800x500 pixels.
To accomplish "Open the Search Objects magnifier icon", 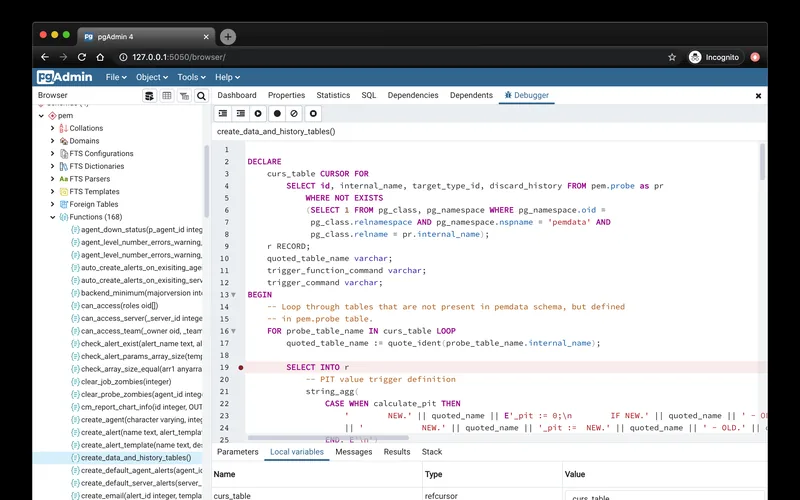I will point(202,96).
